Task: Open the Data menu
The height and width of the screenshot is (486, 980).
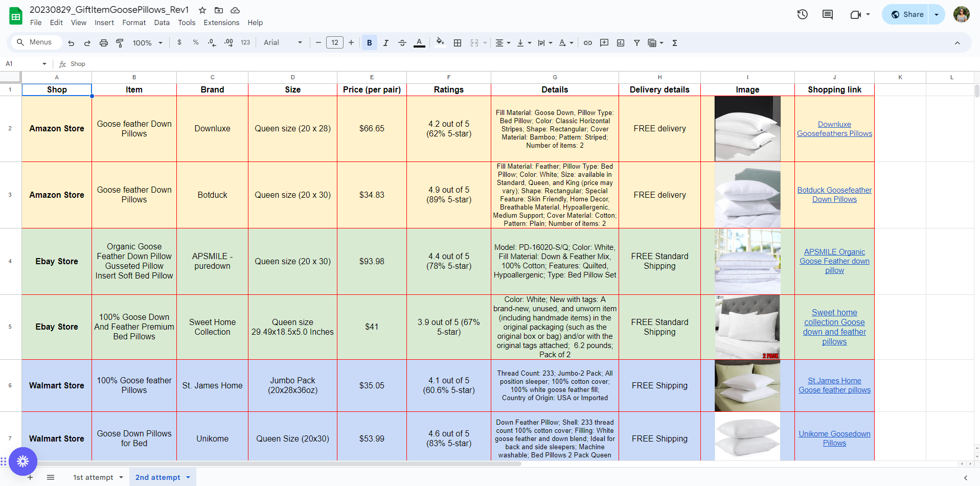Action: tap(162, 22)
